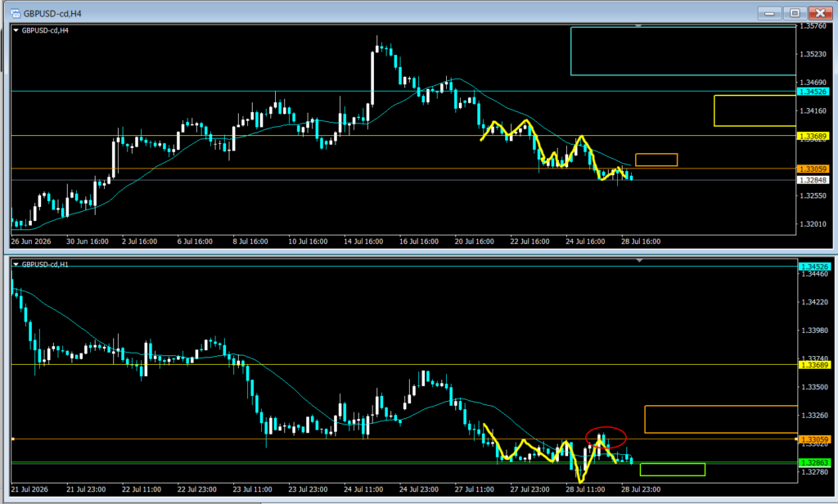Image resolution: width=838 pixels, height=504 pixels.
Task: Click the cyan 1.34526 price tag in H4 chart
Action: coord(813,92)
